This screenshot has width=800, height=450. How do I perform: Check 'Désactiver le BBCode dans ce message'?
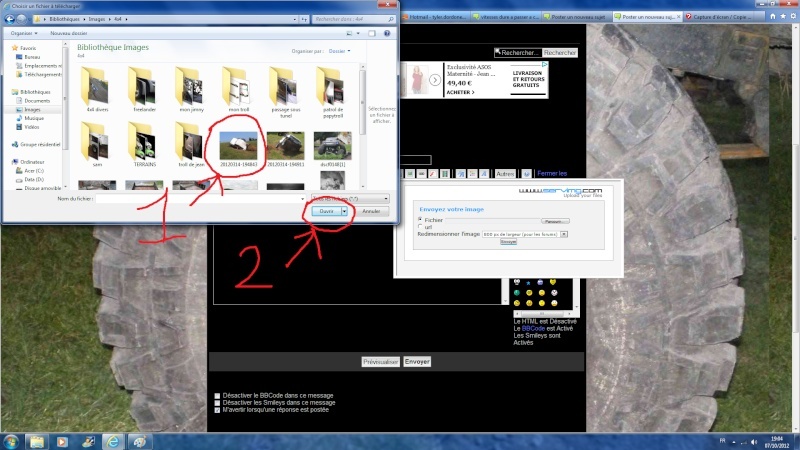click(x=217, y=396)
